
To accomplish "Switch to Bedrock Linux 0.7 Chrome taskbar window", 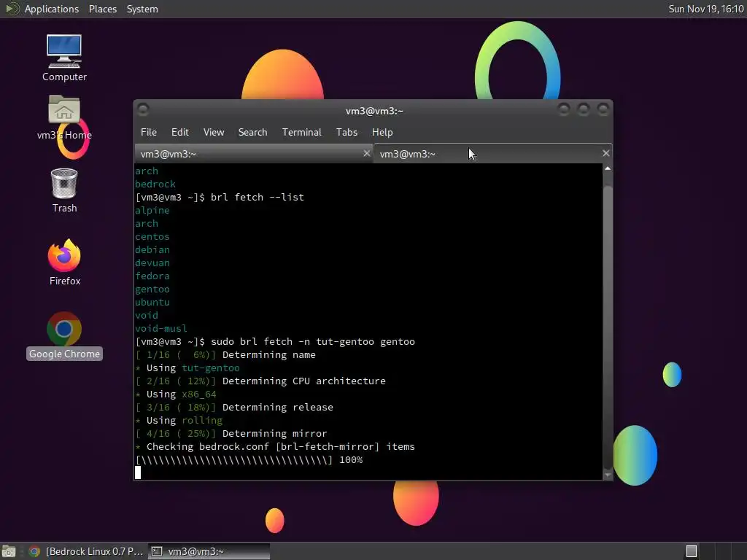I will coord(86,551).
